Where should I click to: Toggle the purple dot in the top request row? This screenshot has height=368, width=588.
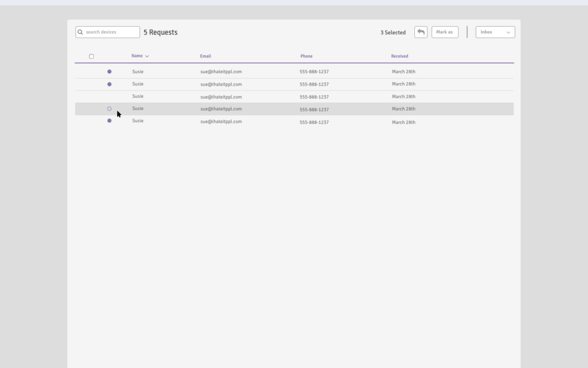[109, 71]
